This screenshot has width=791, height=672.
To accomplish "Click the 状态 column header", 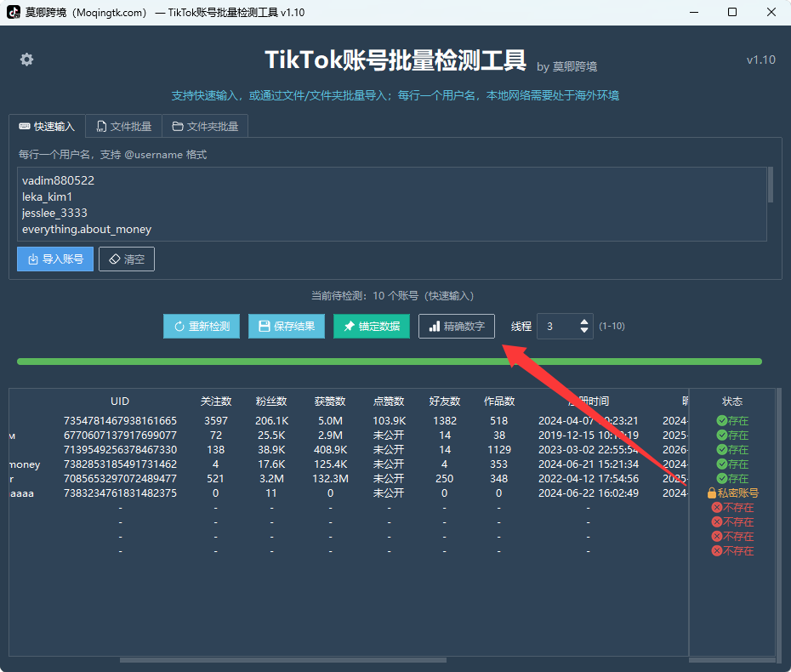I will click(732, 401).
